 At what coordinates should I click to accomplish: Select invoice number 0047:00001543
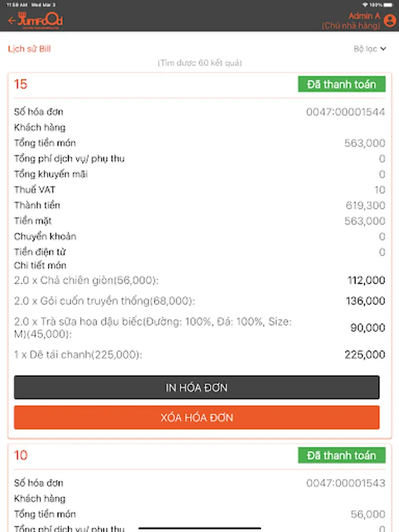pos(345,483)
